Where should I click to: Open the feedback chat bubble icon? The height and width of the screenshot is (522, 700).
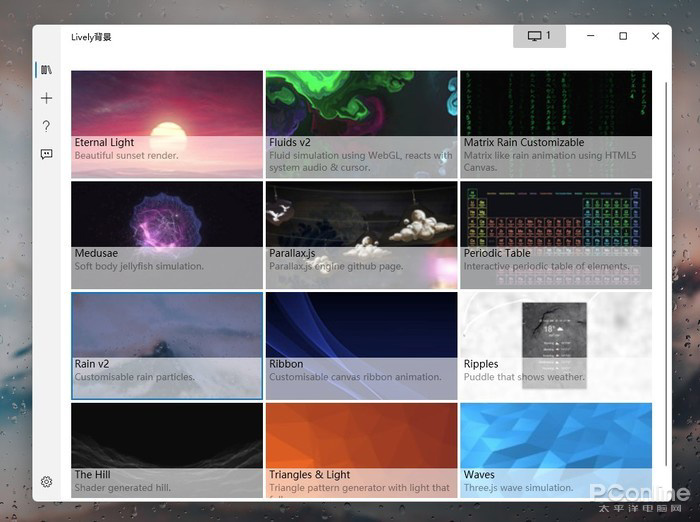coord(46,155)
